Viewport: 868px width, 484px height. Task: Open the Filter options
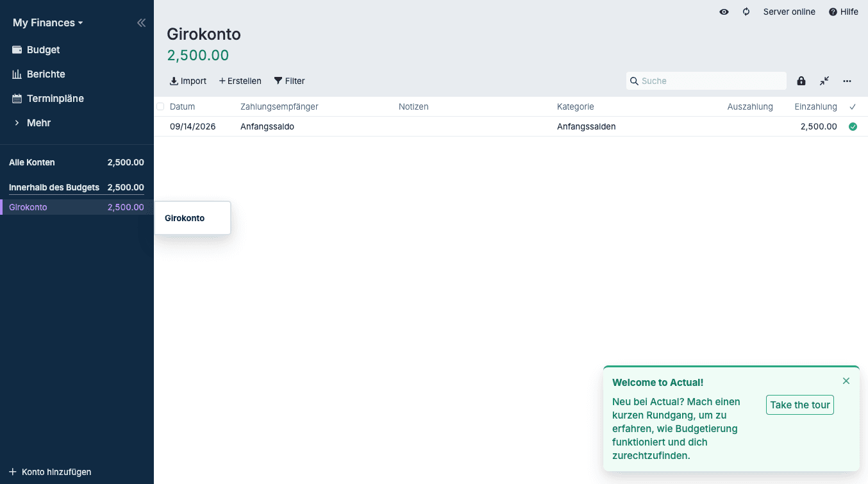[x=289, y=81]
